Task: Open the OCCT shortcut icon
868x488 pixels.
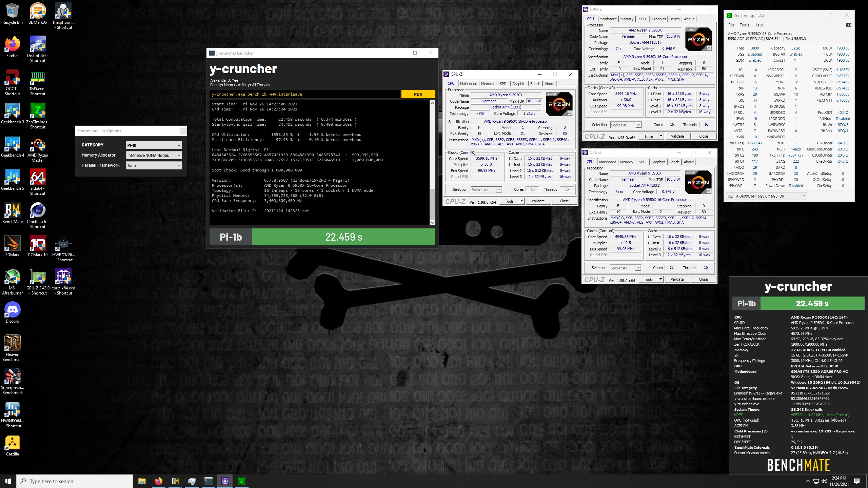Action: tap(13, 82)
